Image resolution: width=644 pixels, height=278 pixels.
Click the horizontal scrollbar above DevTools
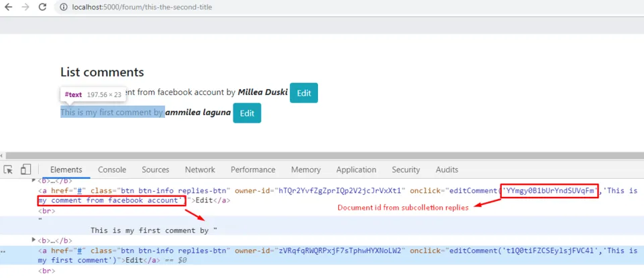click(324, 156)
